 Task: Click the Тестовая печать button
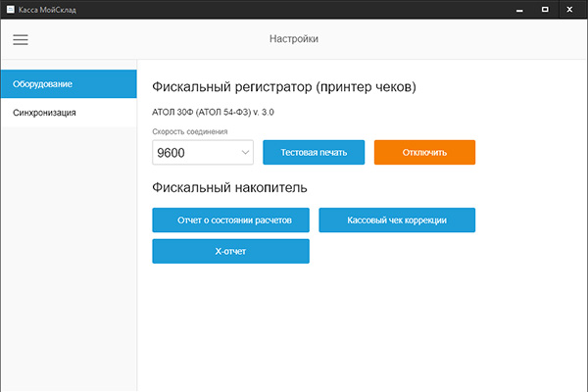pyautogui.click(x=314, y=152)
